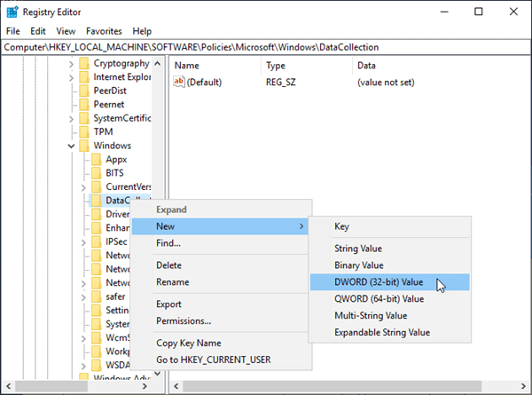
Task: Expand the safer key
Action: 83,297
